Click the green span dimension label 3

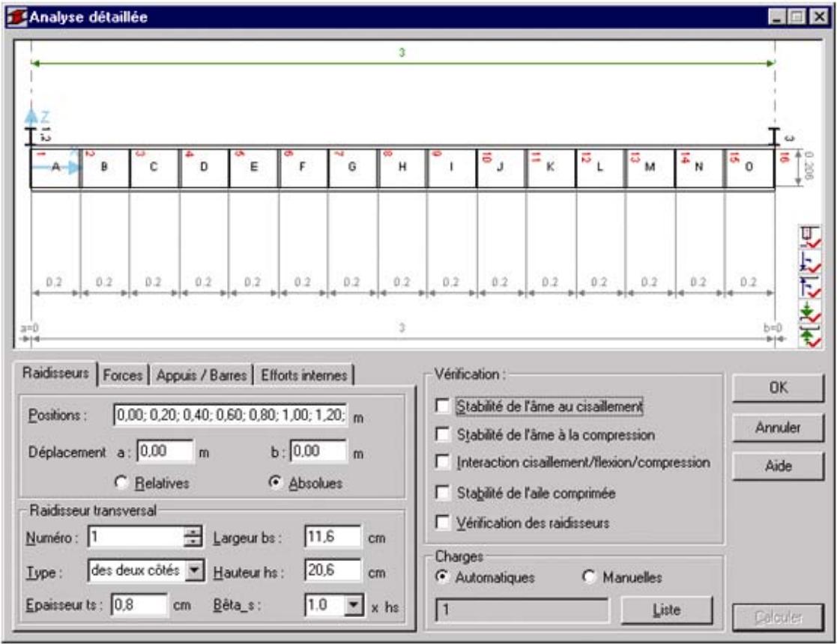coord(402,52)
